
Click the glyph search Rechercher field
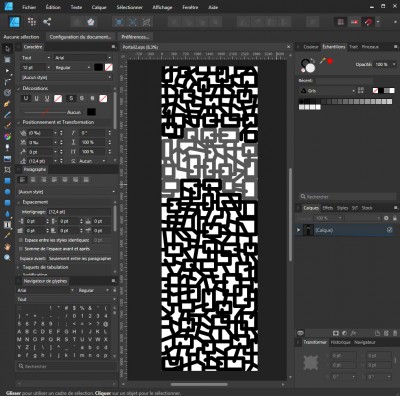point(67,366)
